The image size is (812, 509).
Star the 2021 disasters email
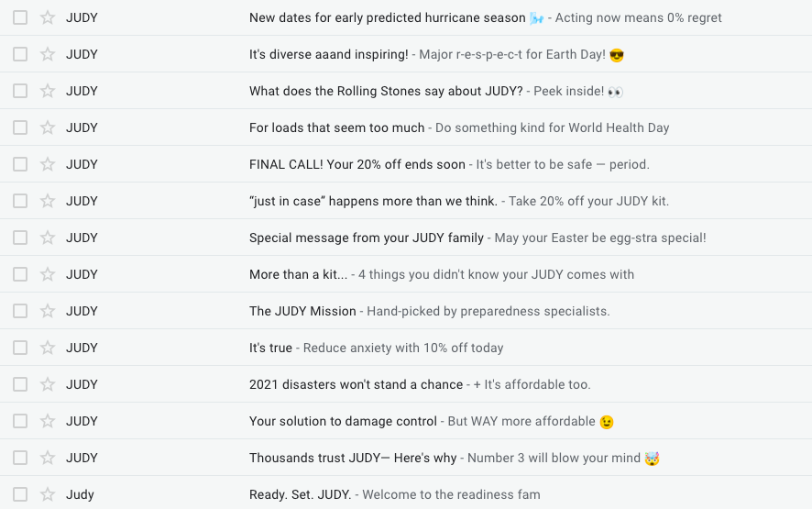(48, 384)
